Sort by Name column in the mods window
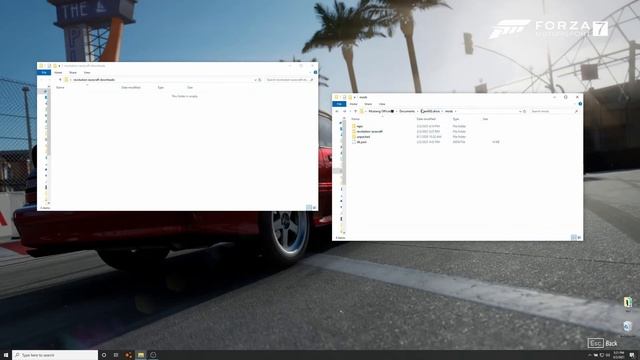This screenshot has height=360, width=640. click(356, 119)
